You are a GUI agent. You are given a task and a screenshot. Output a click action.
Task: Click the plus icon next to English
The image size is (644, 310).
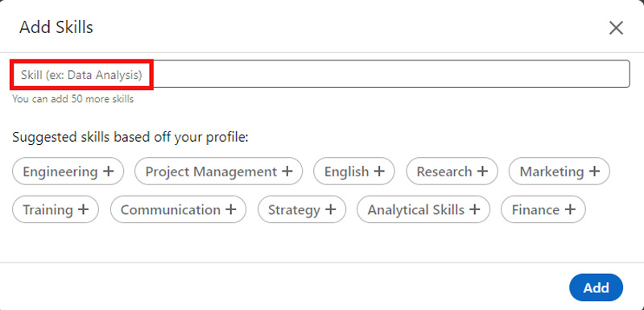[x=379, y=171]
